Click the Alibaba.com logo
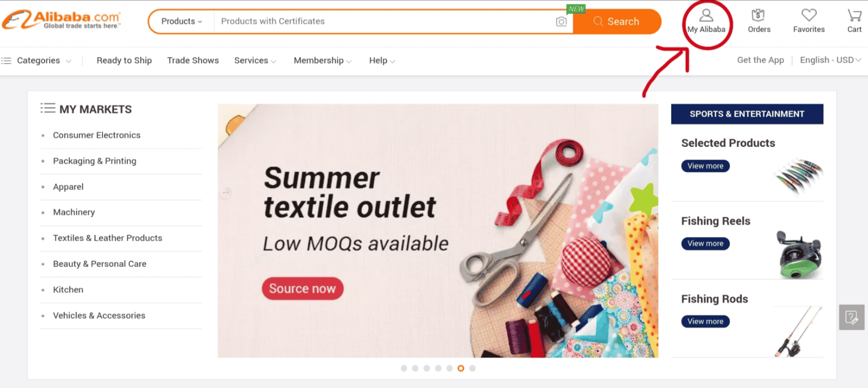The height and width of the screenshot is (388, 868). coord(62,20)
